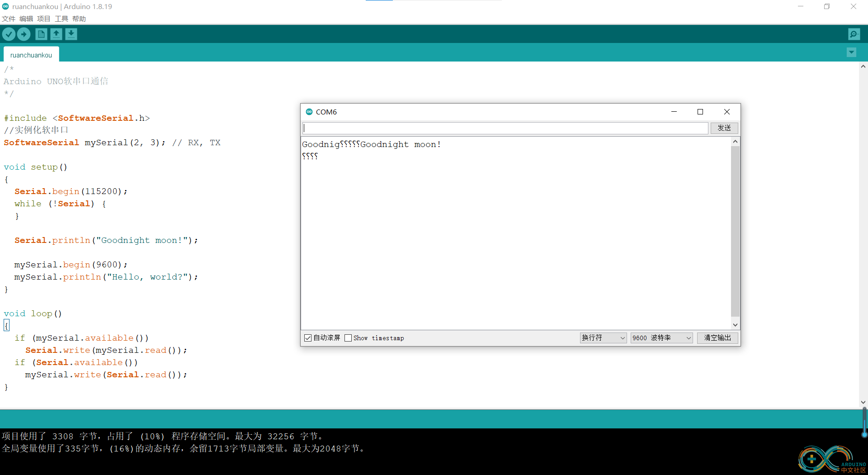868x475 pixels.
Task: Click the void setup() declaration
Action: click(36, 167)
